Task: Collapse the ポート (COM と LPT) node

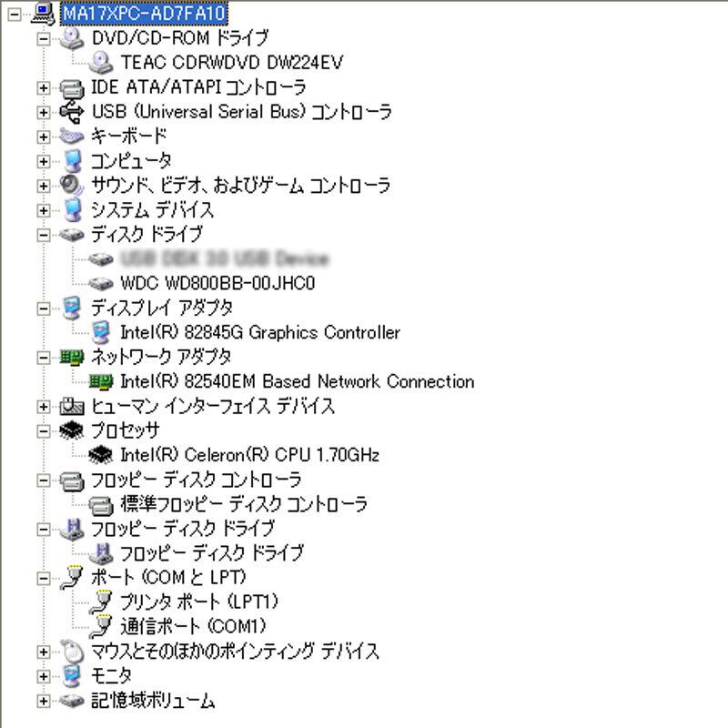Action: [43, 578]
